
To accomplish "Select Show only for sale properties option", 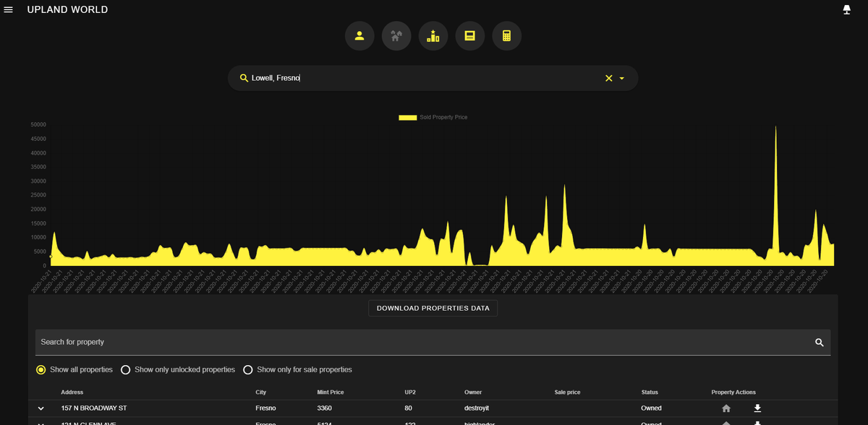I will click(x=248, y=369).
